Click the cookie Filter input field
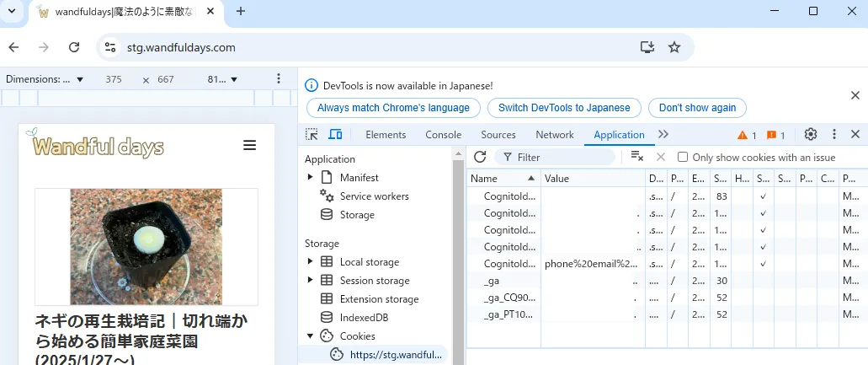The width and height of the screenshot is (868, 365). pyautogui.click(x=555, y=158)
